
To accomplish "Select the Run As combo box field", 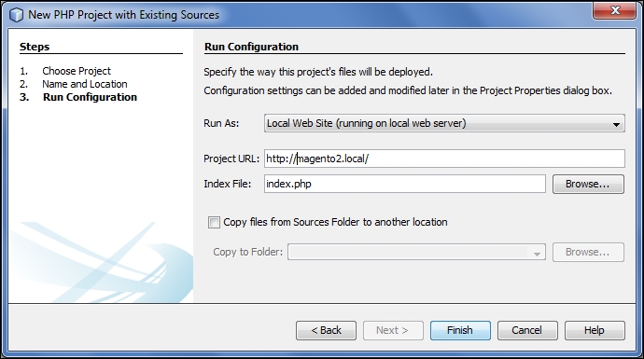I will [444, 123].
